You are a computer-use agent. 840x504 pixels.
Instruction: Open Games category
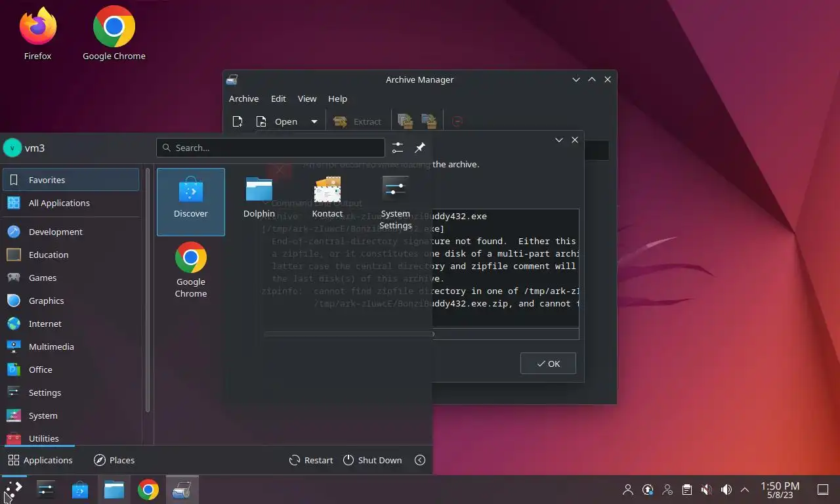tap(71, 278)
